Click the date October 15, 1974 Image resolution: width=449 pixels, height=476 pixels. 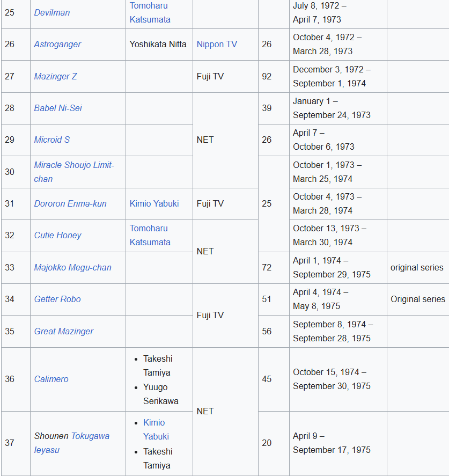(x=326, y=372)
